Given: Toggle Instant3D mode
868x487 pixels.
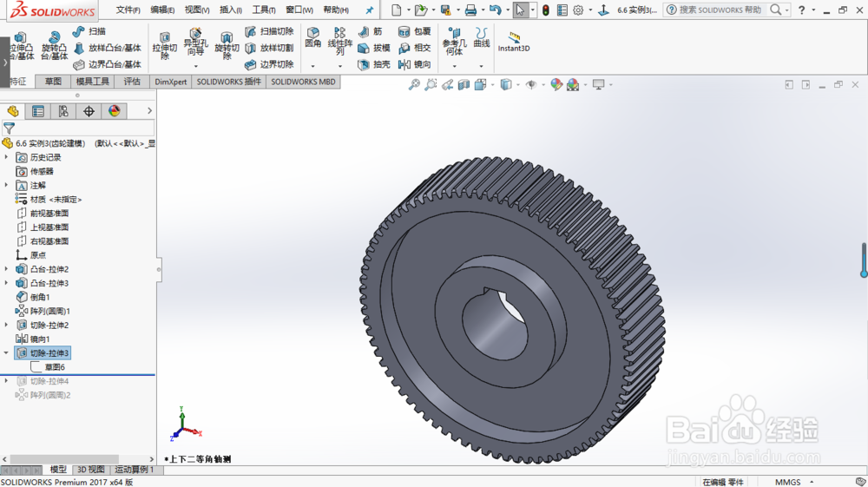Looking at the screenshot, I should tap(514, 42).
